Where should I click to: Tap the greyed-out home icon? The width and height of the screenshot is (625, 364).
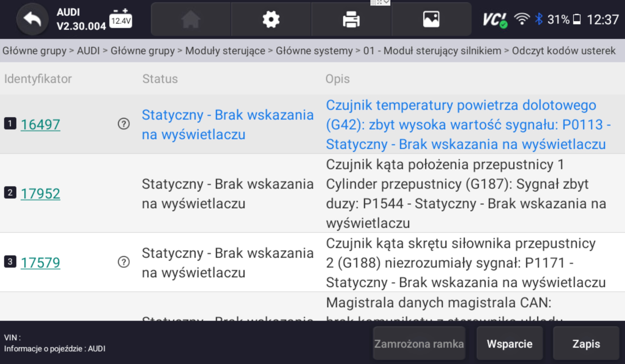coord(190,19)
